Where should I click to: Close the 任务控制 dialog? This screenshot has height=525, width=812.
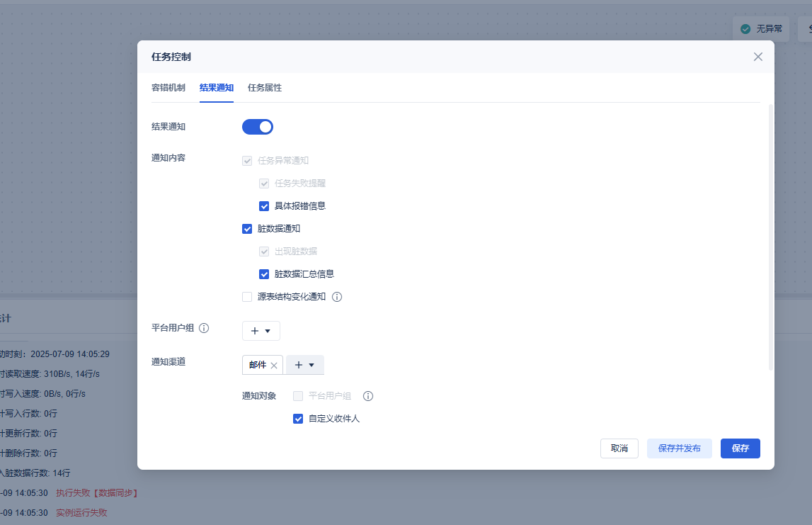tap(757, 57)
